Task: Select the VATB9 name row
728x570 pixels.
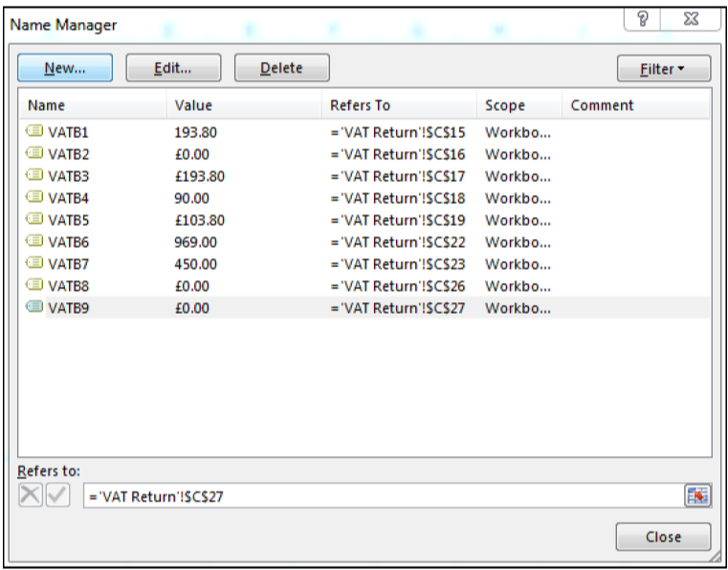Action: (x=364, y=308)
